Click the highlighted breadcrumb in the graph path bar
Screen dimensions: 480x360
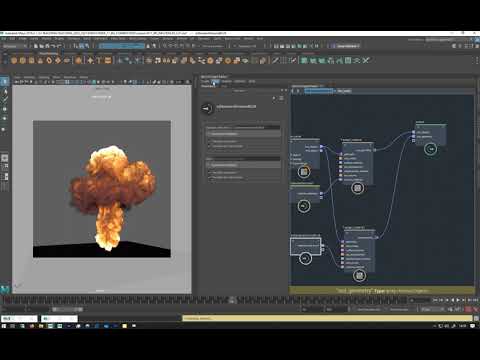[x=319, y=91]
